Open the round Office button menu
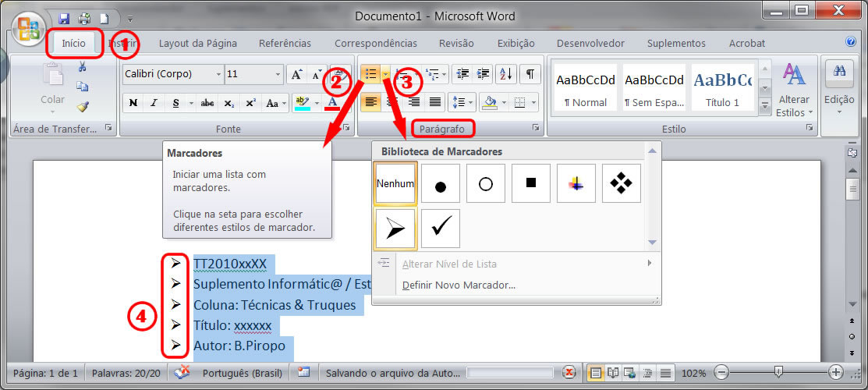The height and width of the screenshot is (390, 868). pyautogui.click(x=29, y=30)
